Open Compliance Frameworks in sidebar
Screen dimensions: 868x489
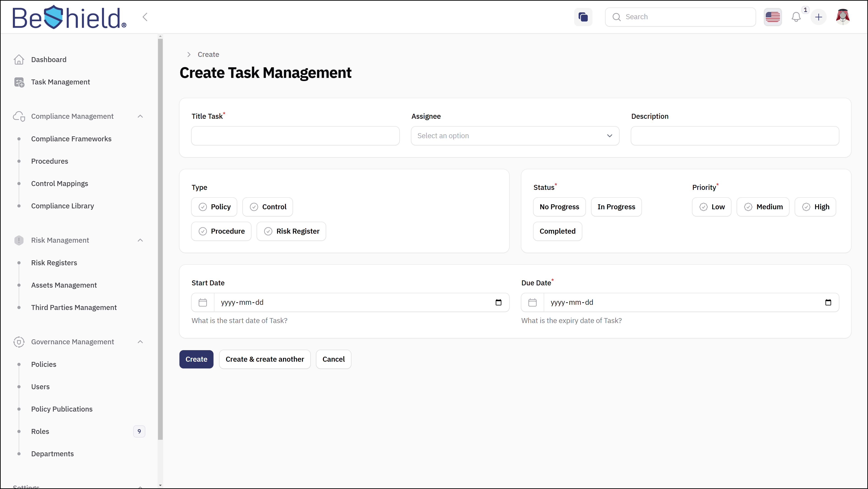pyautogui.click(x=71, y=139)
